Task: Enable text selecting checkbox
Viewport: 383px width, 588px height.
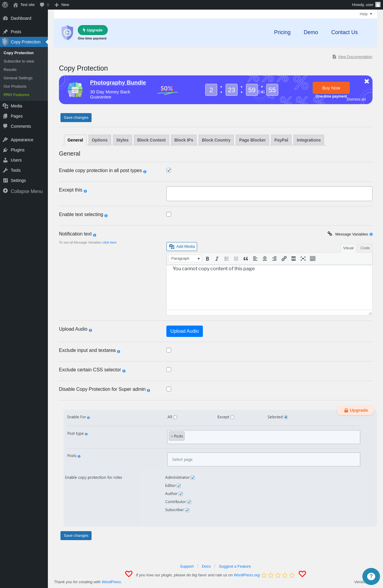Action: click(169, 214)
